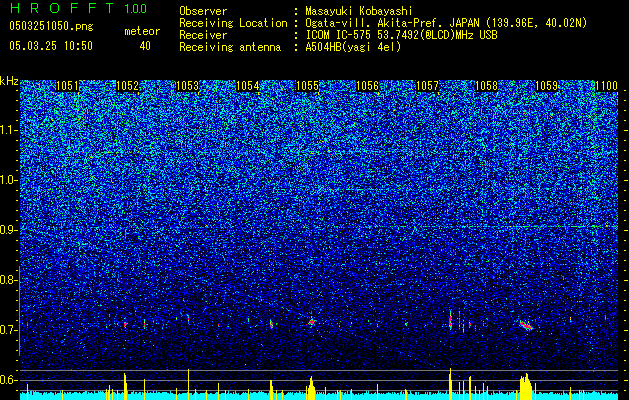Click the file name 0503251050.png

[51, 27]
